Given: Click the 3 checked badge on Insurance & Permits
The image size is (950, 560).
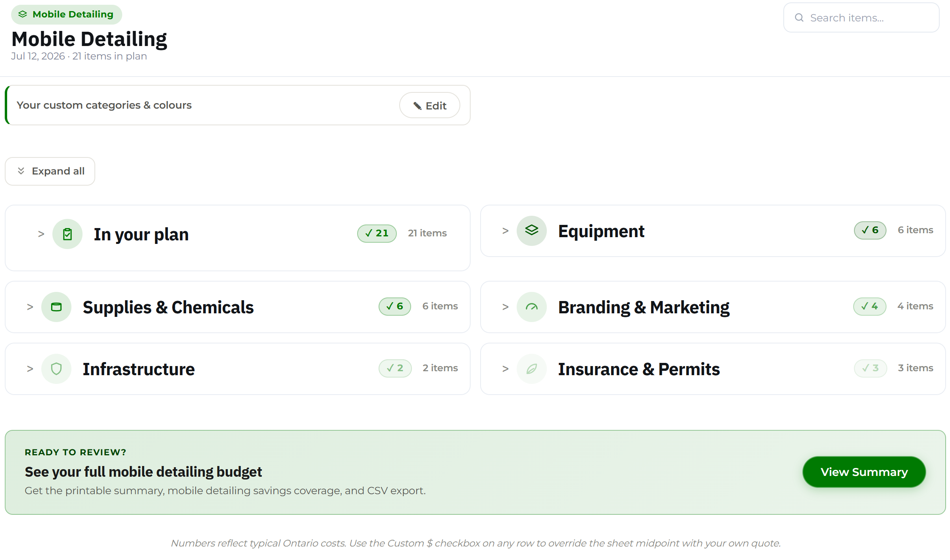Looking at the screenshot, I should click(x=870, y=368).
